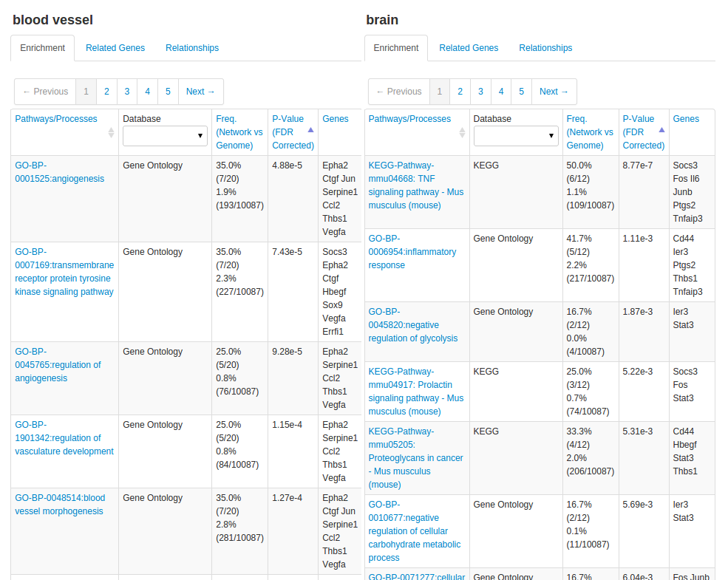The height and width of the screenshot is (580, 728).
Task: Go to page 2 of blood vessel results
Action: (x=106, y=92)
